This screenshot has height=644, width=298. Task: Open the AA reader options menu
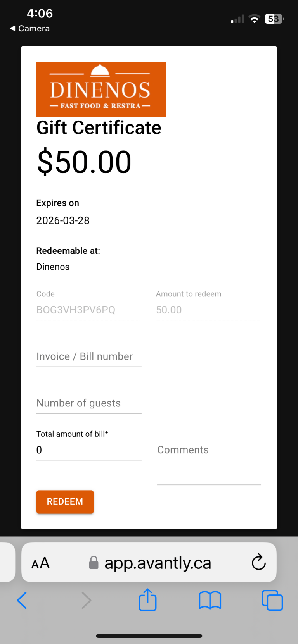(x=40, y=563)
